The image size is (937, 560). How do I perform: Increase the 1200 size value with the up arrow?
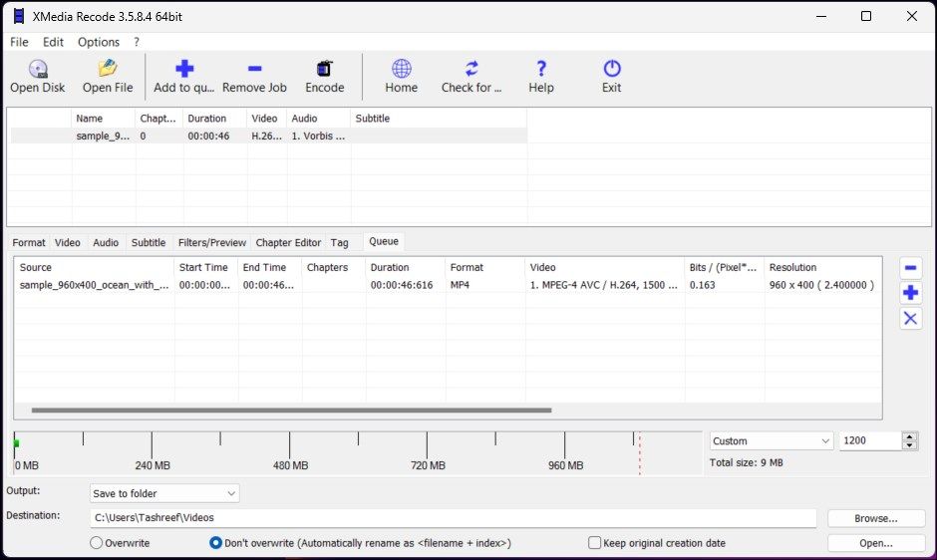tap(908, 436)
